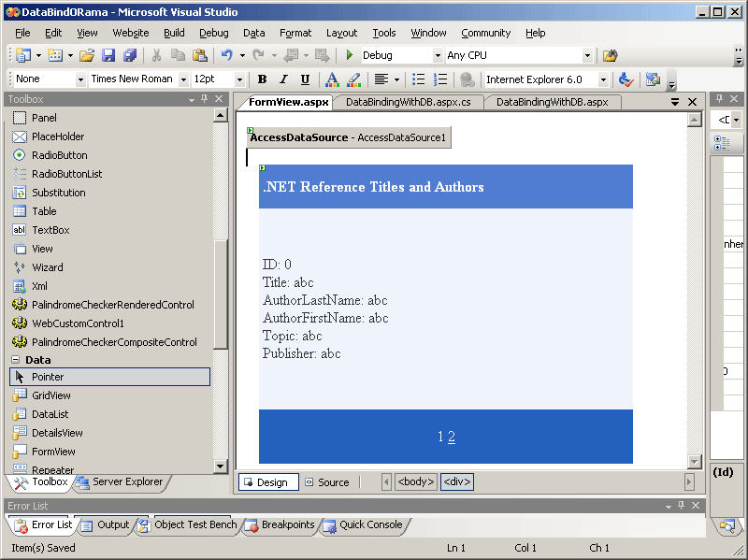This screenshot has height=560, width=748.
Task: Click the Undo arrow icon
Action: pos(225,56)
